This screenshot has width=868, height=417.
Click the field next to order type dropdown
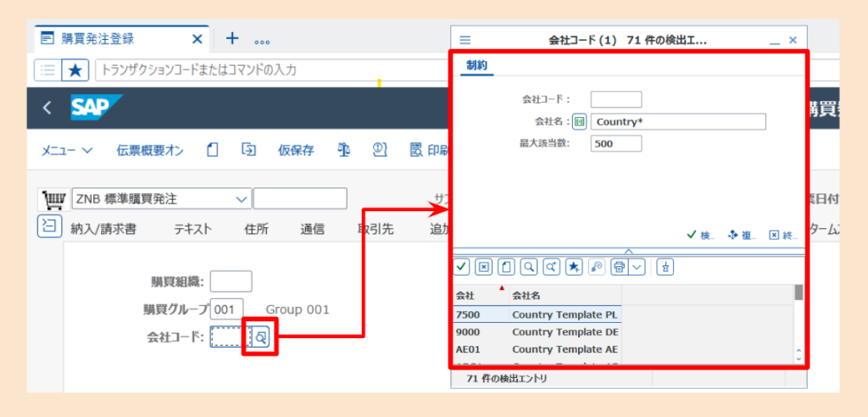point(300,199)
